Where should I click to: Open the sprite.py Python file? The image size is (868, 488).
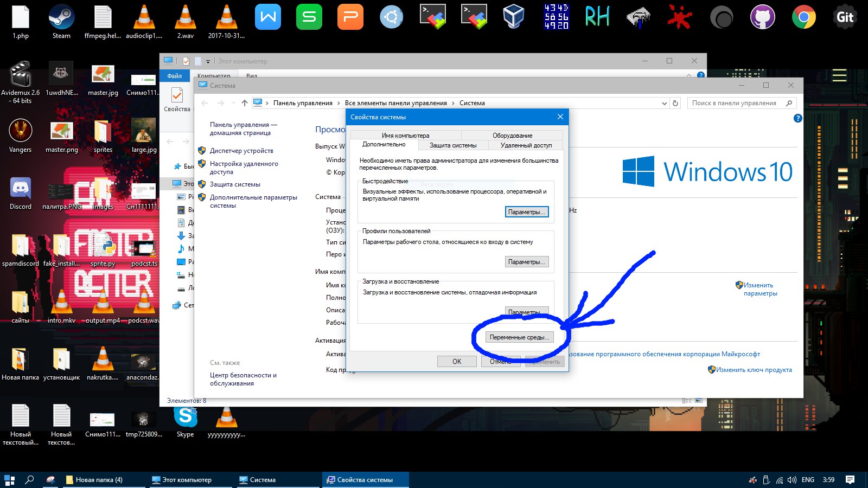(103, 249)
